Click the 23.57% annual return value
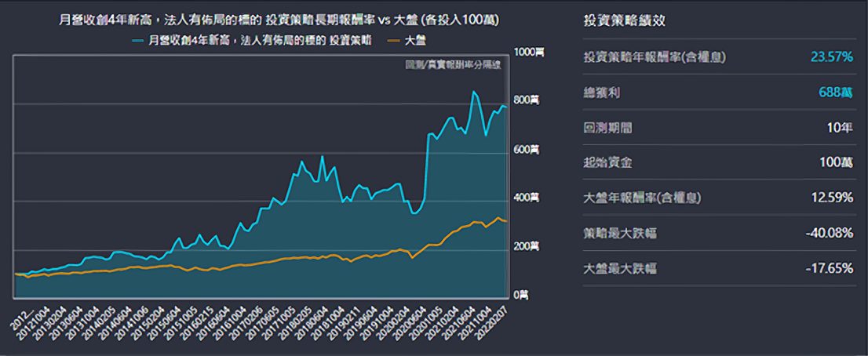 831,57
